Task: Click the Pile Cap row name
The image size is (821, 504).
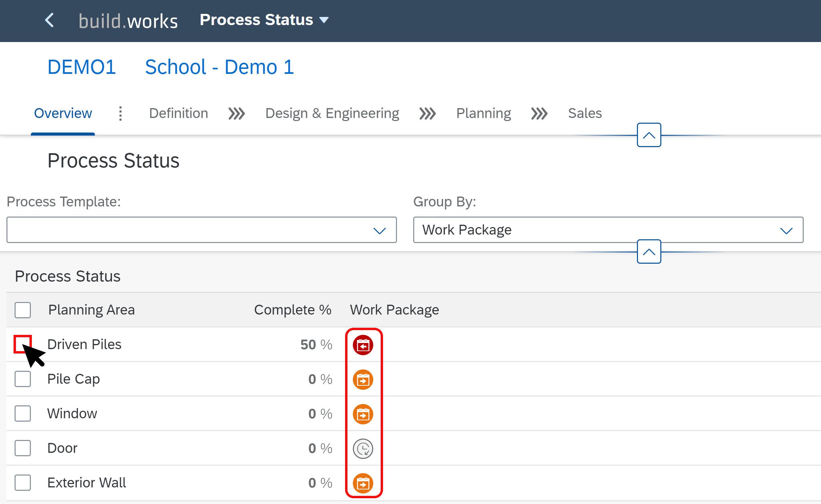Action: tap(74, 379)
